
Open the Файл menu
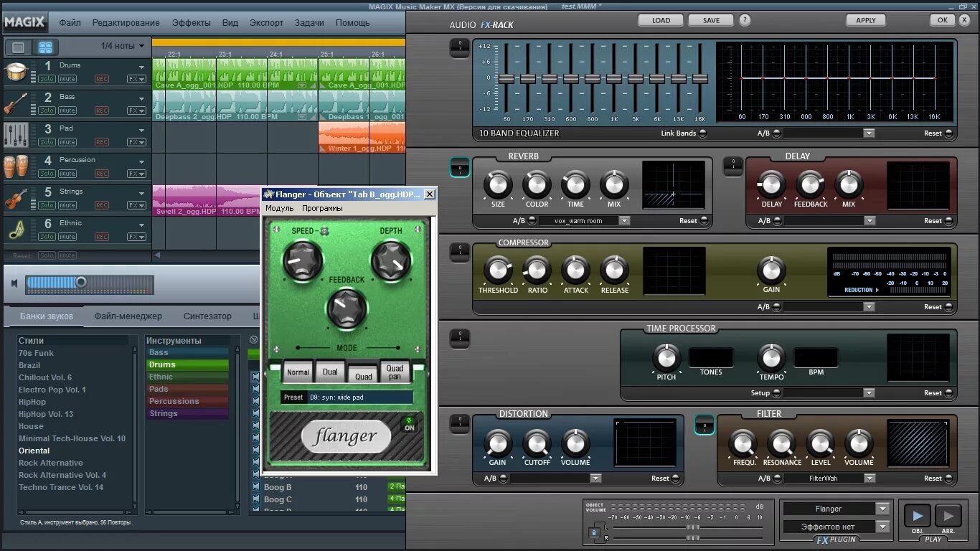click(70, 23)
